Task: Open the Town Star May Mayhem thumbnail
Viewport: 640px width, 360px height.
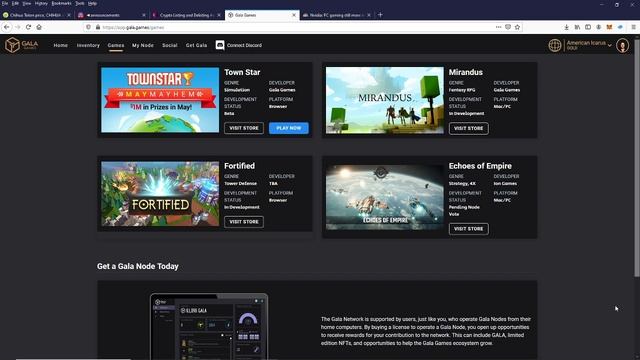Action: pos(160,100)
